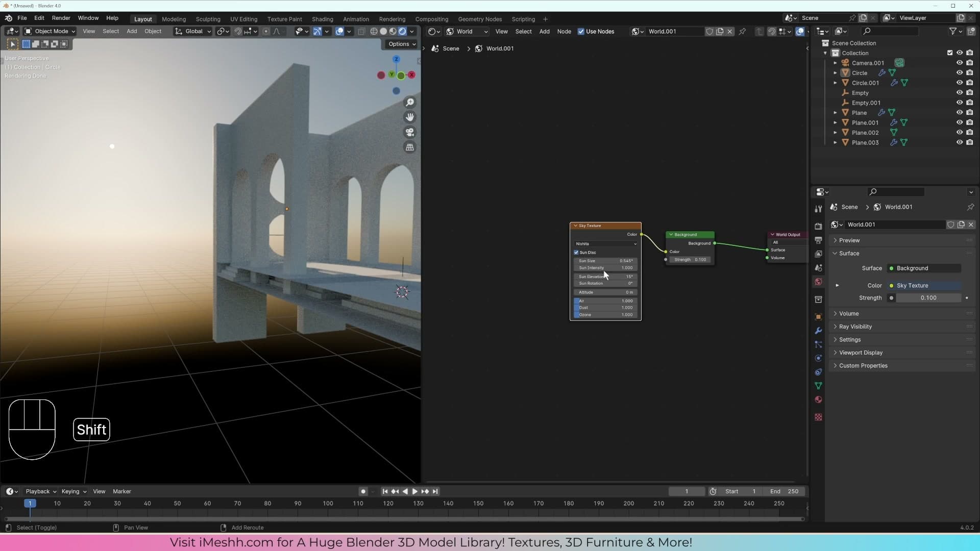980x551 pixels.
Task: Disable Plane.001 render camera toggle
Action: pos(970,123)
